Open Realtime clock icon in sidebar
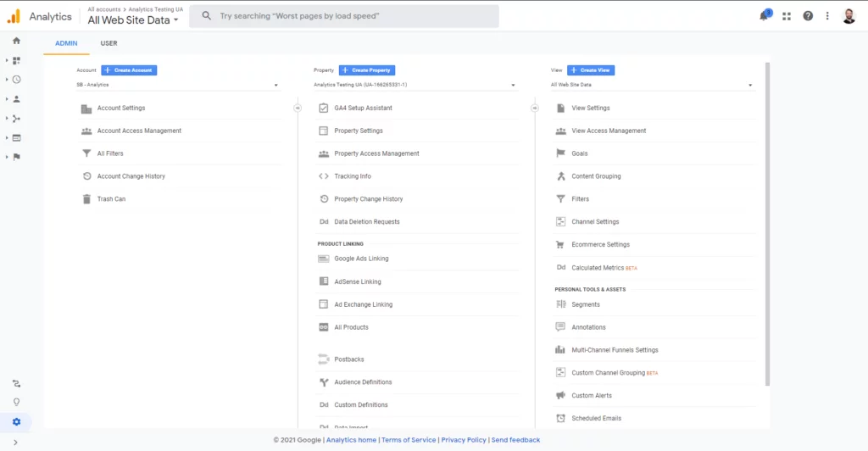This screenshot has height=451, width=868. click(x=17, y=80)
